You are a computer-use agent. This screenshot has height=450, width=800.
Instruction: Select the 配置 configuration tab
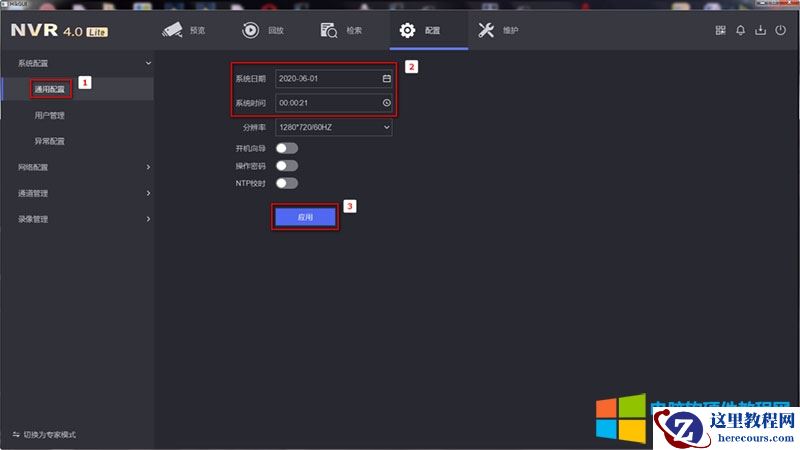[429, 31]
